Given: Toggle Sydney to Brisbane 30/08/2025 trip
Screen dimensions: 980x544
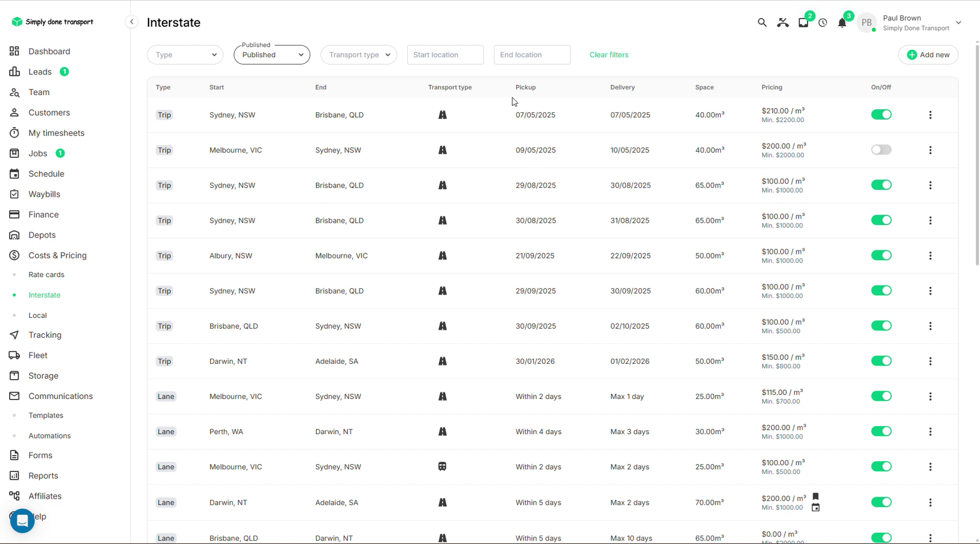Looking at the screenshot, I should point(881,220).
